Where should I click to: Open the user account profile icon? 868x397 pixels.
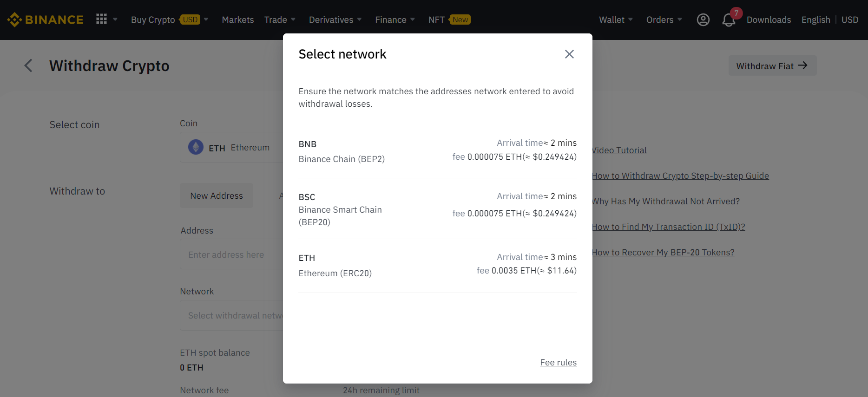703,20
